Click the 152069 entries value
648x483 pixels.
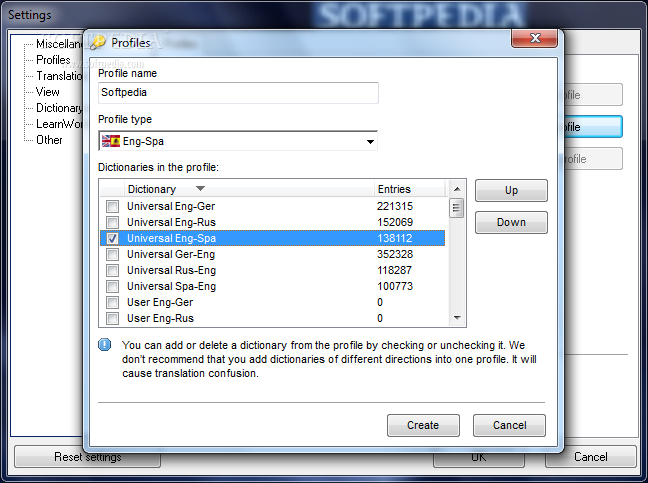coord(395,222)
